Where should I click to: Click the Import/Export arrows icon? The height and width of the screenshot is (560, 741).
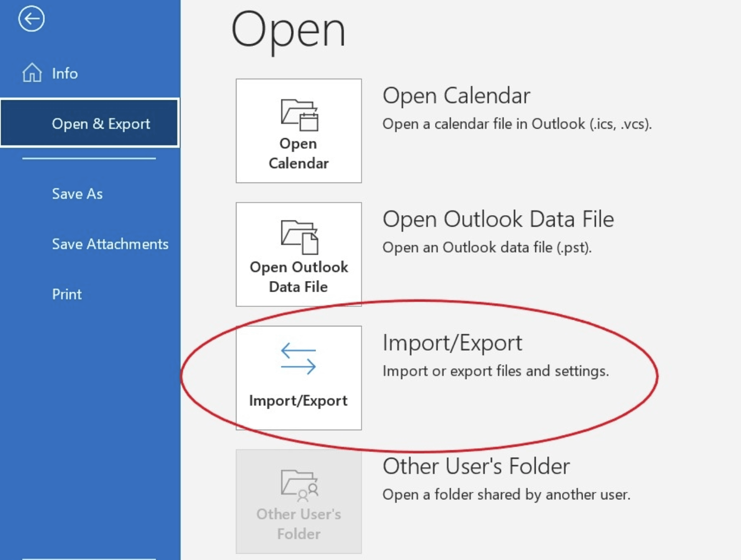click(298, 359)
